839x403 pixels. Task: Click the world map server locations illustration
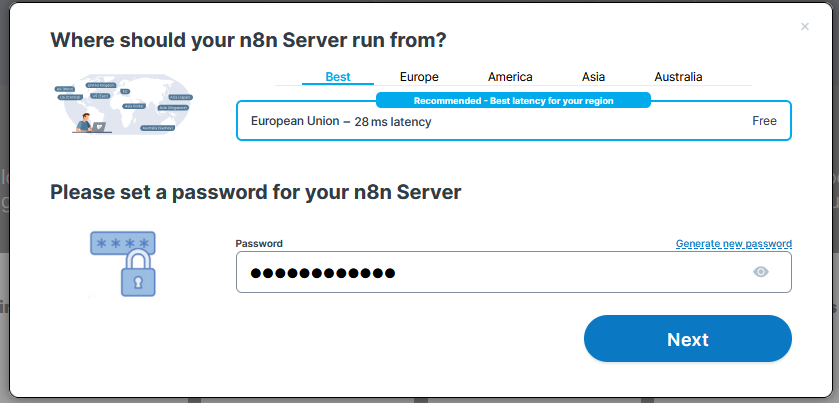tap(124, 105)
